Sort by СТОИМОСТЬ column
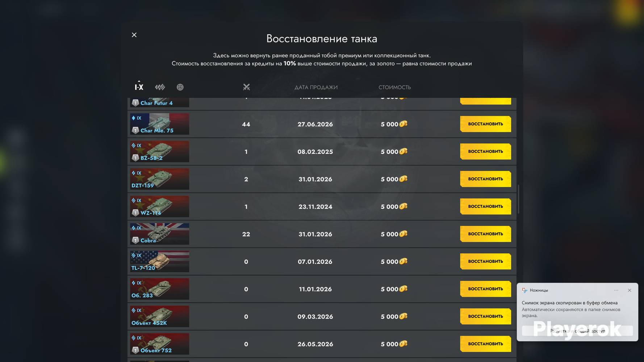This screenshot has width=644, height=362. tap(394, 87)
